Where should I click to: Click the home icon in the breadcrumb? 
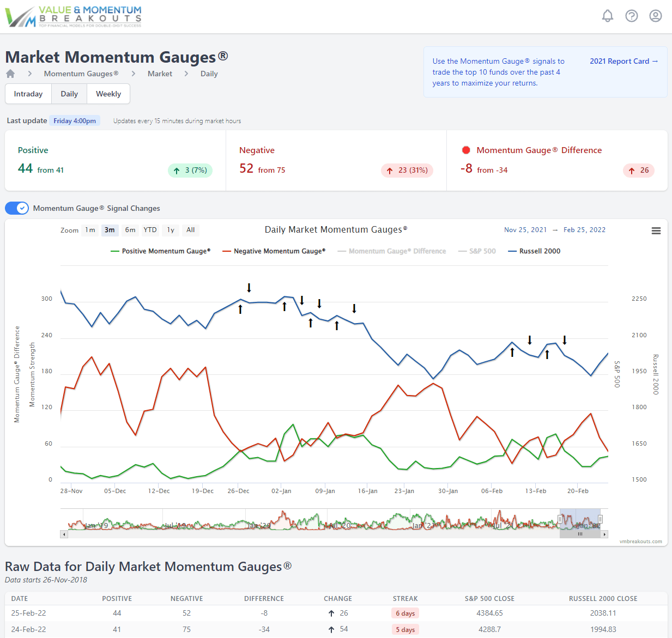(10, 74)
